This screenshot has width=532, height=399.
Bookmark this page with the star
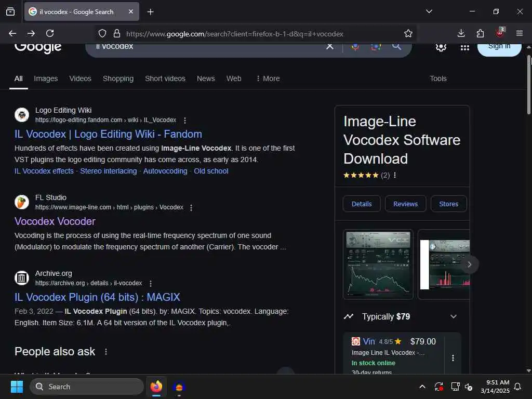pos(408,33)
